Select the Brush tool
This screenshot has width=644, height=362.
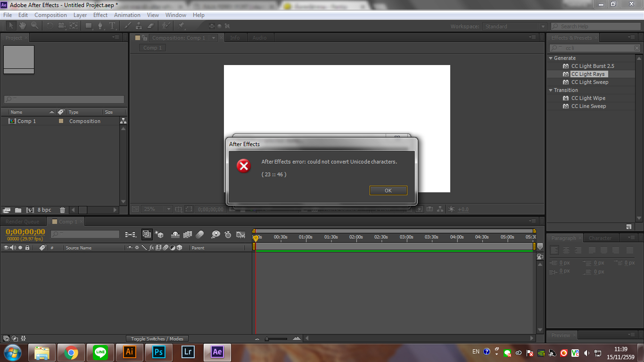click(128, 25)
